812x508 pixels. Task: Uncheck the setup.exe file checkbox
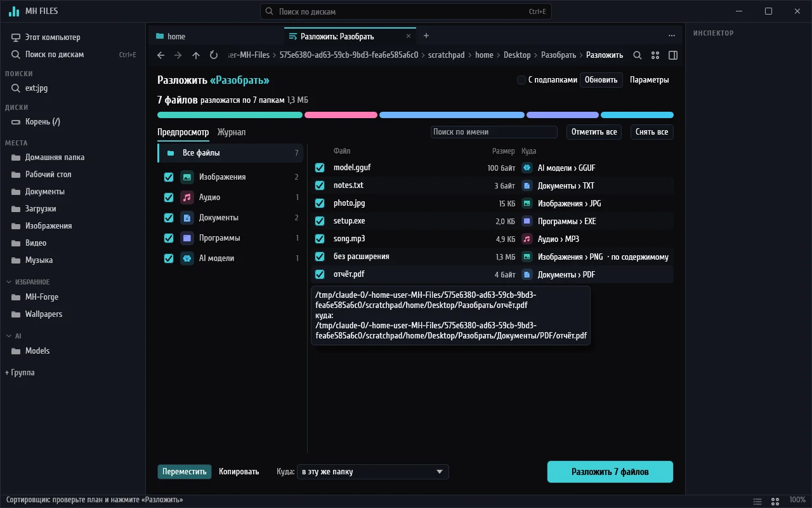click(320, 221)
